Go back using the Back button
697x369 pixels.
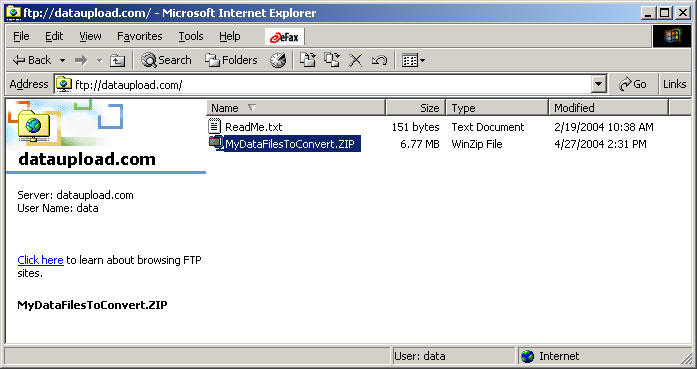tap(32, 60)
